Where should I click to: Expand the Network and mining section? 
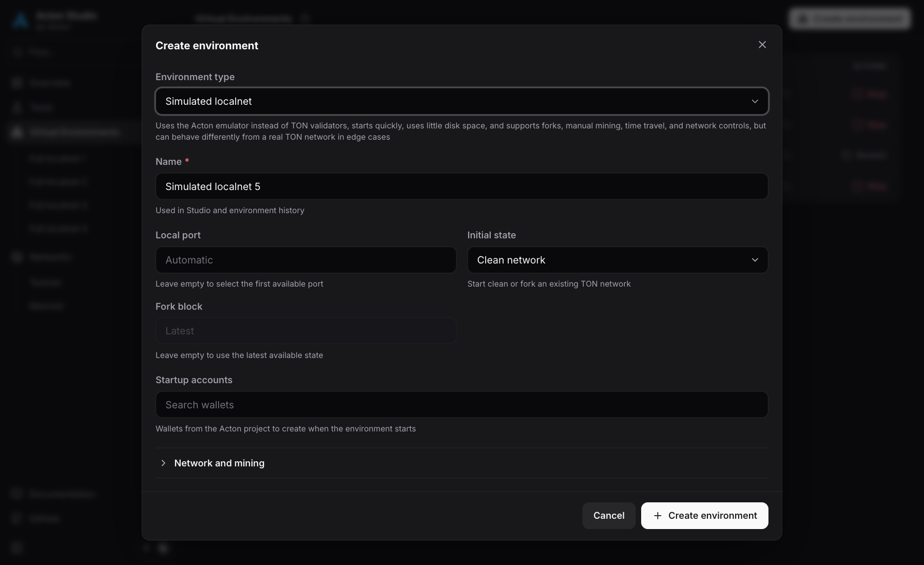[x=461, y=463]
